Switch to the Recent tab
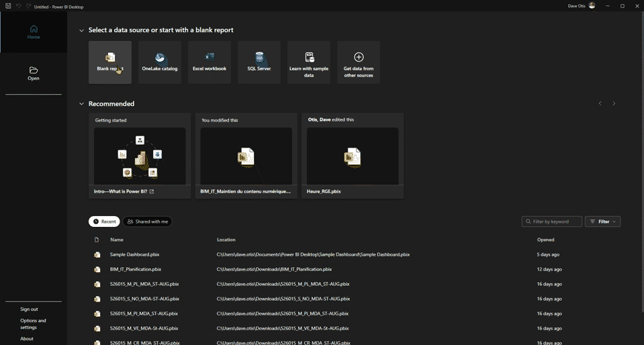The image size is (644, 345). coord(104,221)
